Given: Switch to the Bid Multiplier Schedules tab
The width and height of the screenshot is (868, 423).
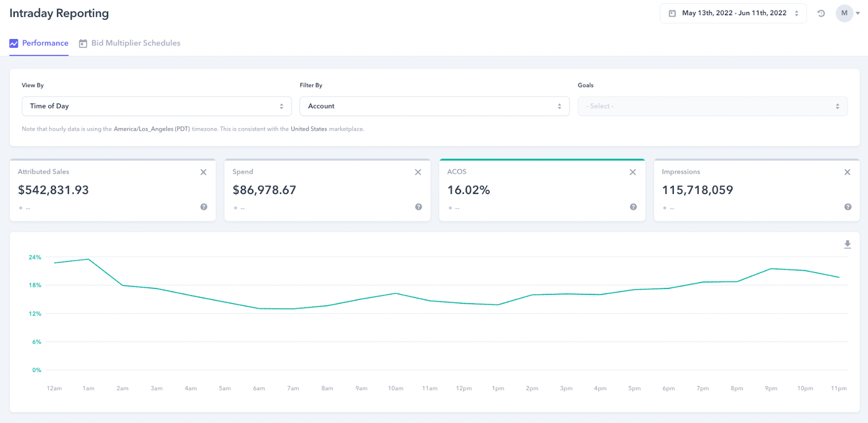Looking at the screenshot, I should pyautogui.click(x=130, y=43).
